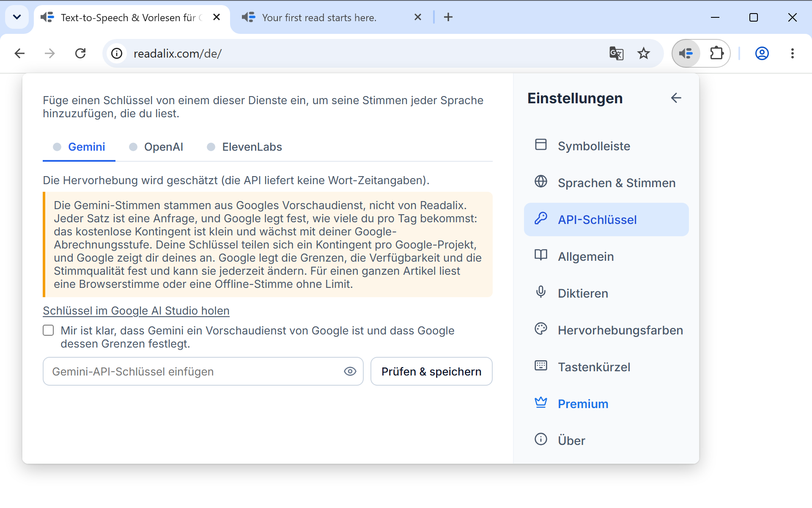Switch to the OpenAI tab

point(156,147)
